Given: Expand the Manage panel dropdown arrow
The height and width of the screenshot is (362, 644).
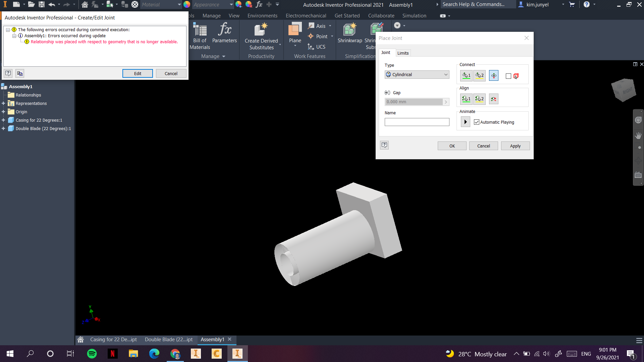Looking at the screenshot, I should [224, 56].
